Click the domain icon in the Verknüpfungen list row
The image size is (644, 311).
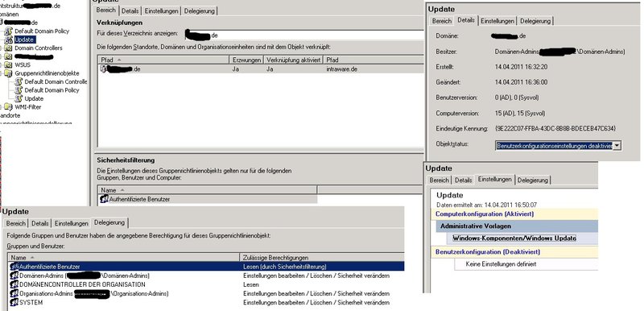point(103,69)
